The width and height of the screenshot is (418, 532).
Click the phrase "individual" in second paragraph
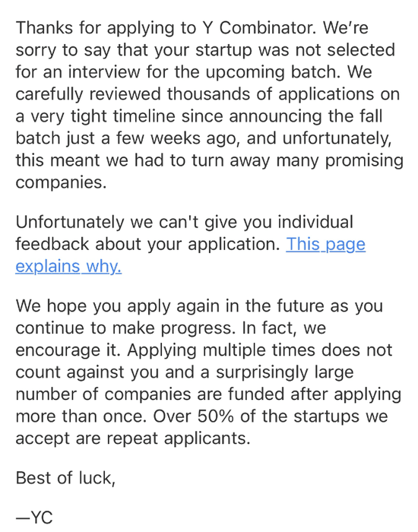pos(315,222)
